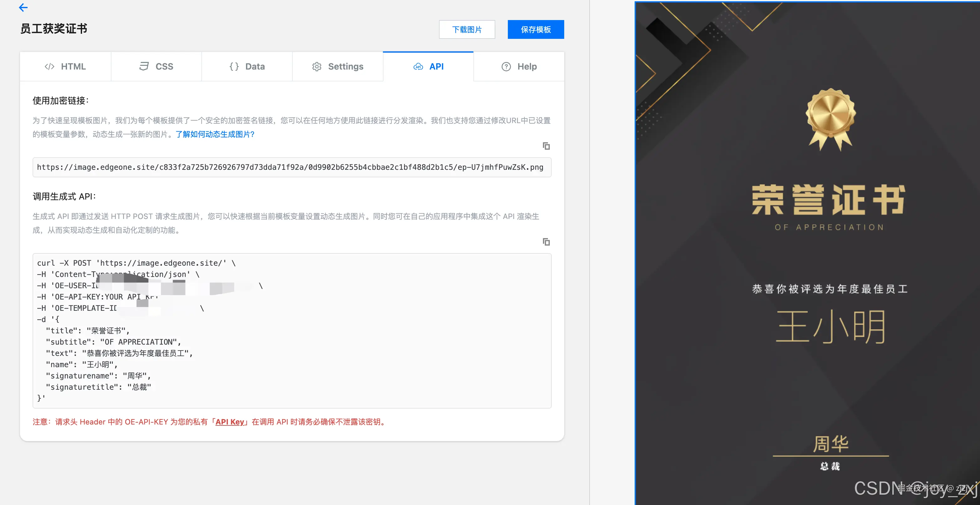The width and height of the screenshot is (980, 505).
Task: Click the image.edgeone.site URL field
Action: 291,167
